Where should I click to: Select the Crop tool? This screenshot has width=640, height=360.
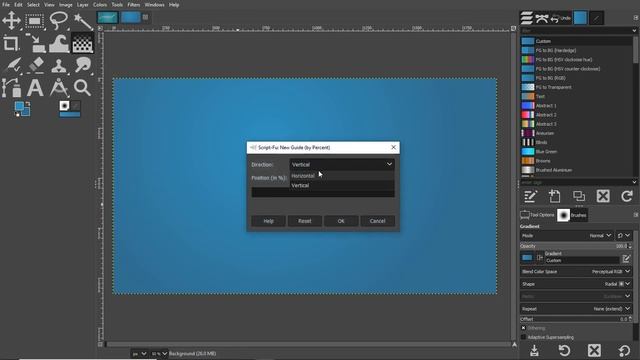[x=11, y=42]
